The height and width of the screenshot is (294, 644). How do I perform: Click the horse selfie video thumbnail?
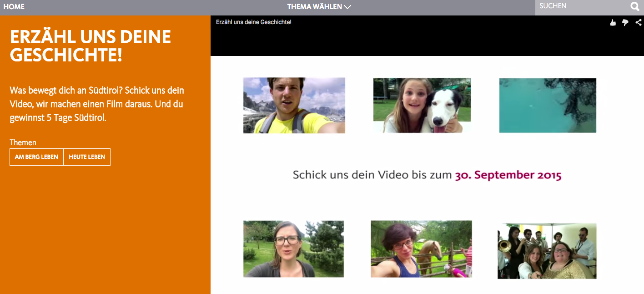[421, 249]
